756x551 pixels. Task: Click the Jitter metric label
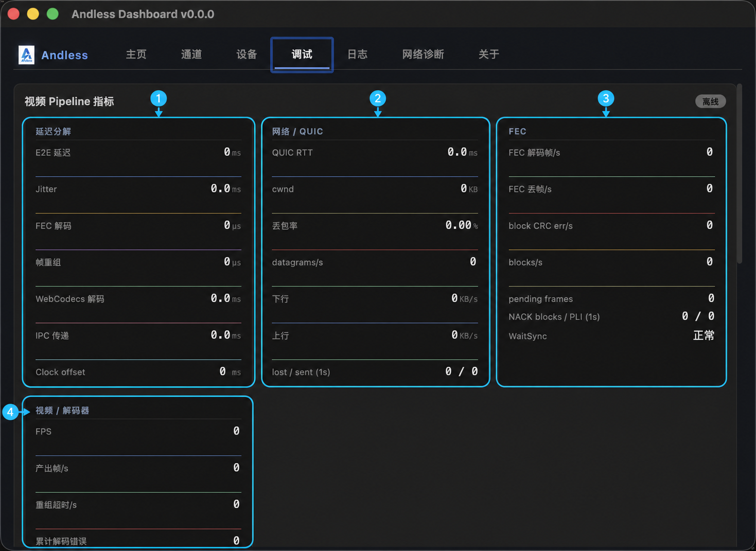46,189
